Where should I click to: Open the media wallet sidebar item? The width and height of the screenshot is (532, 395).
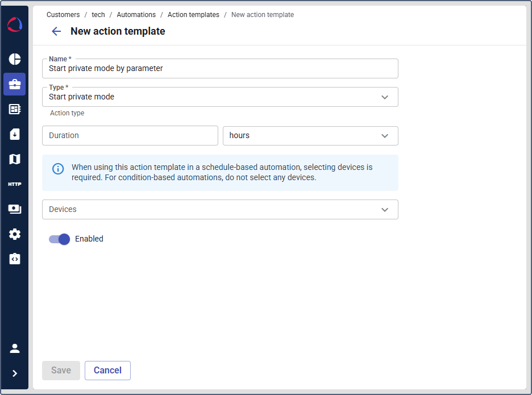point(14,209)
